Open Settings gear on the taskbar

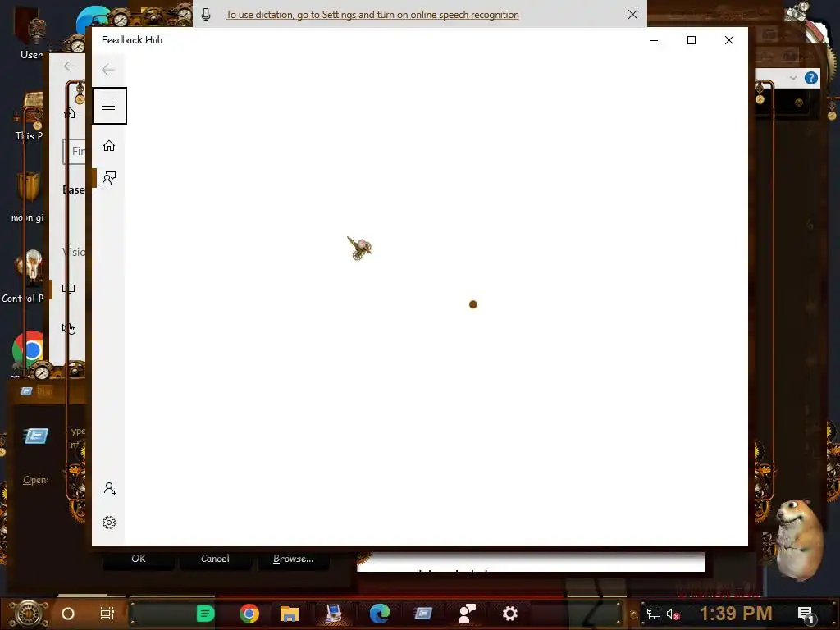pos(509,614)
